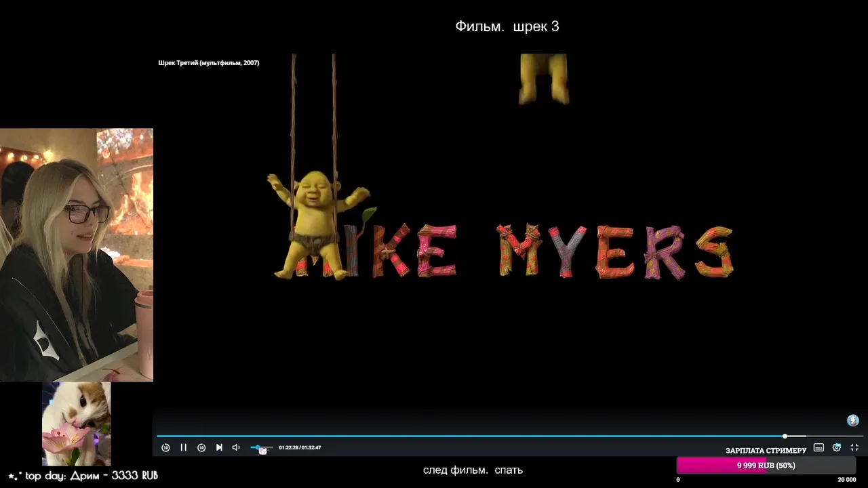
Task: Click the Фильм. шрек 3 caption
Action: tap(507, 26)
